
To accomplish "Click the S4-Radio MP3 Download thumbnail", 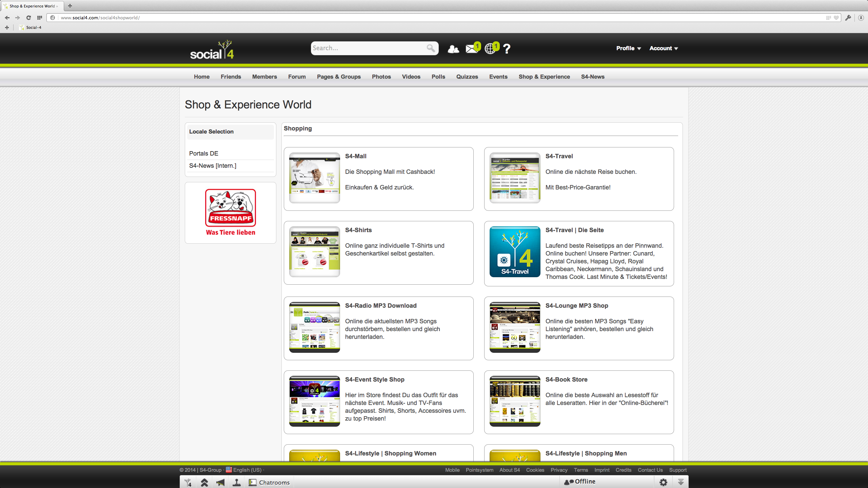I will click(x=315, y=327).
